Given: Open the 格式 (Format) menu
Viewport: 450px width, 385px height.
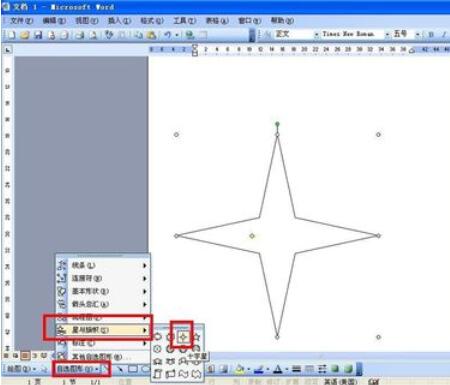Looking at the screenshot, I should pos(152,21).
